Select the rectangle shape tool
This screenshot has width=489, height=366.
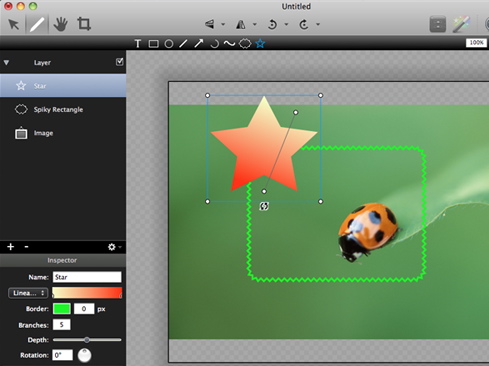pyautogui.click(x=153, y=44)
